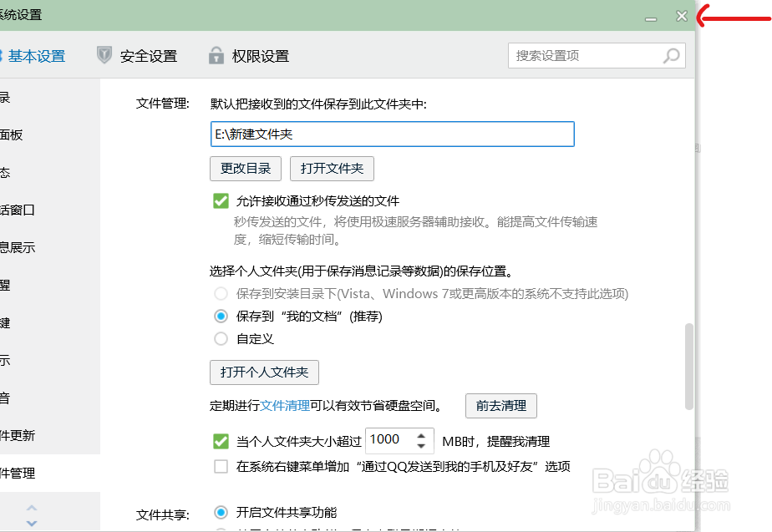This screenshot has height=532, width=772.
Task: Click the down chevron at sidebar bottom
Action: pyautogui.click(x=31, y=523)
